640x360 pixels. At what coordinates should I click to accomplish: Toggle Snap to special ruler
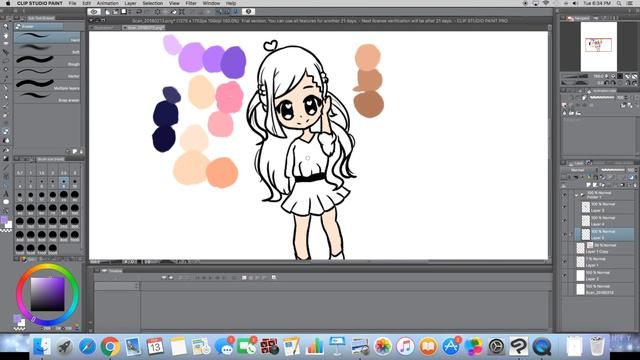point(227,11)
